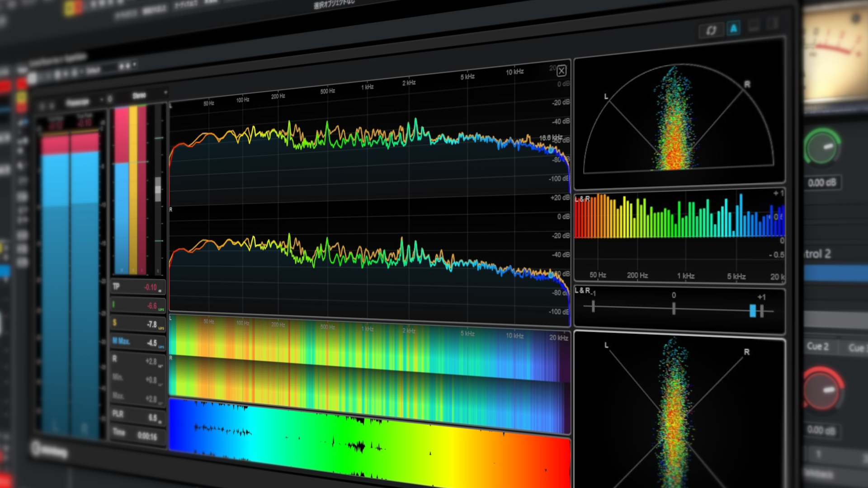This screenshot has width=868, height=488.
Task: Click the circular-arrows reset icon above the phasescope
Action: [x=711, y=30]
